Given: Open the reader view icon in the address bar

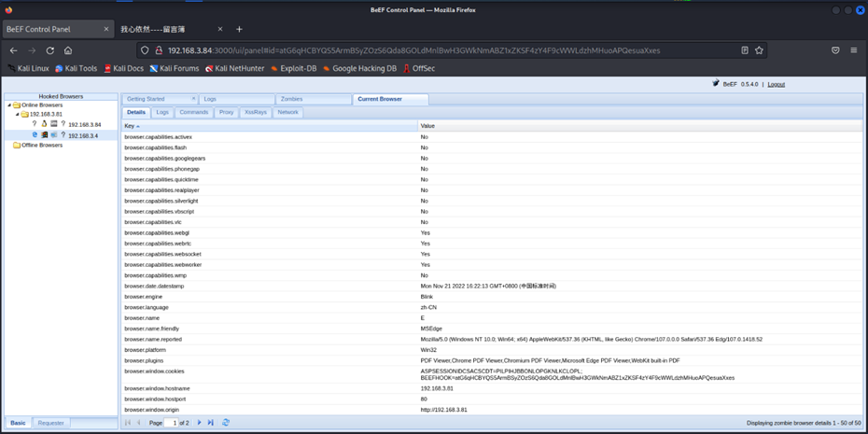Looking at the screenshot, I should [745, 50].
